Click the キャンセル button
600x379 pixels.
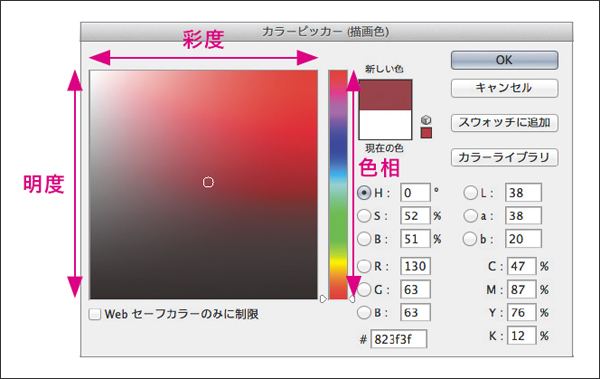point(504,88)
